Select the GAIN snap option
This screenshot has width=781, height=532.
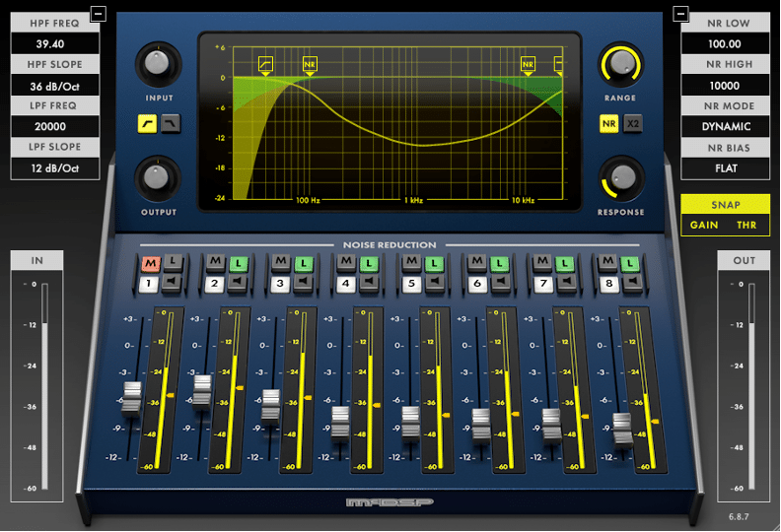703,226
